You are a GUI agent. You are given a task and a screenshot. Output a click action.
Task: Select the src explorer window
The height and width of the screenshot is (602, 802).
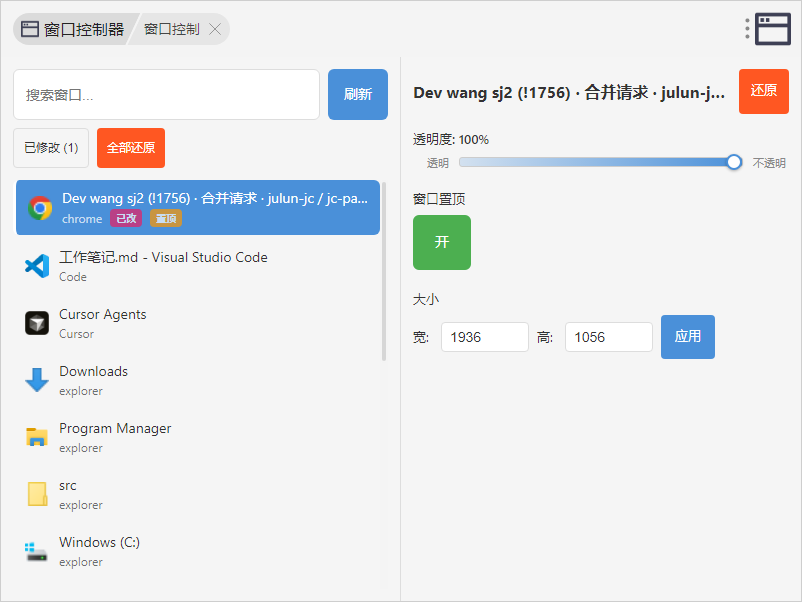(x=198, y=494)
